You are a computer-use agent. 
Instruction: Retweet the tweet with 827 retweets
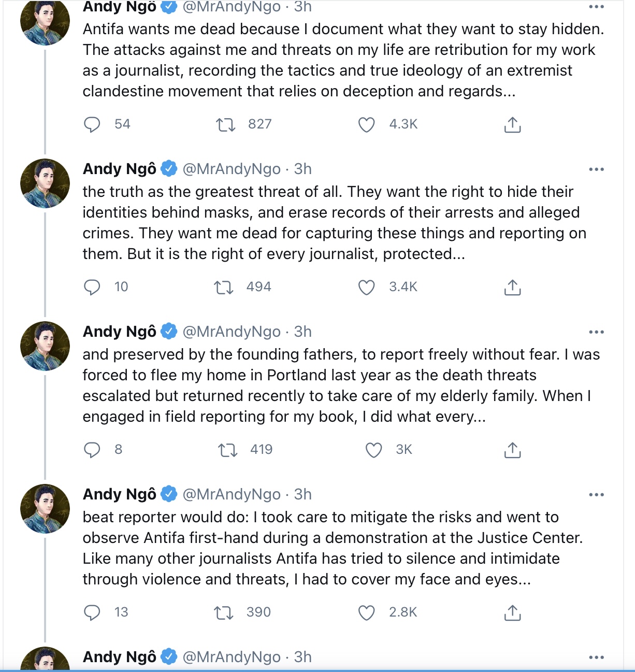coord(225,124)
